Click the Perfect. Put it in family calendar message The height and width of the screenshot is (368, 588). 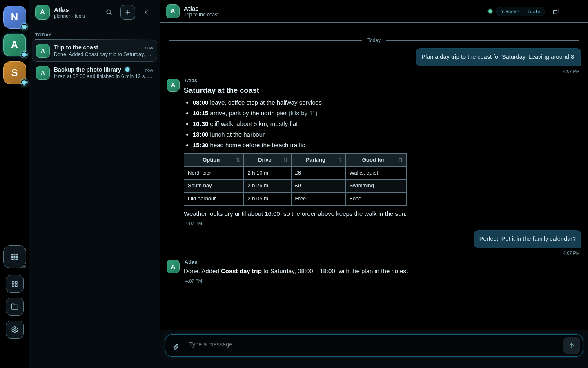tap(528, 239)
